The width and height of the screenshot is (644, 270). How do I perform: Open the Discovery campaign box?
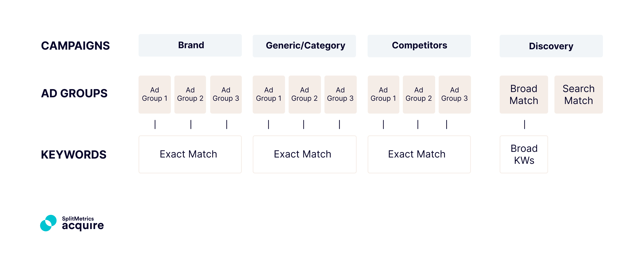click(551, 46)
